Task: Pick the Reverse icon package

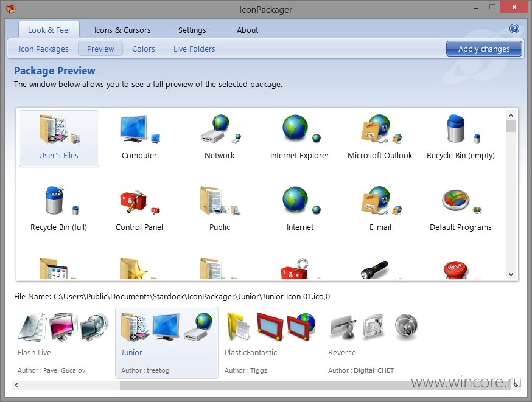Action: pos(374,342)
